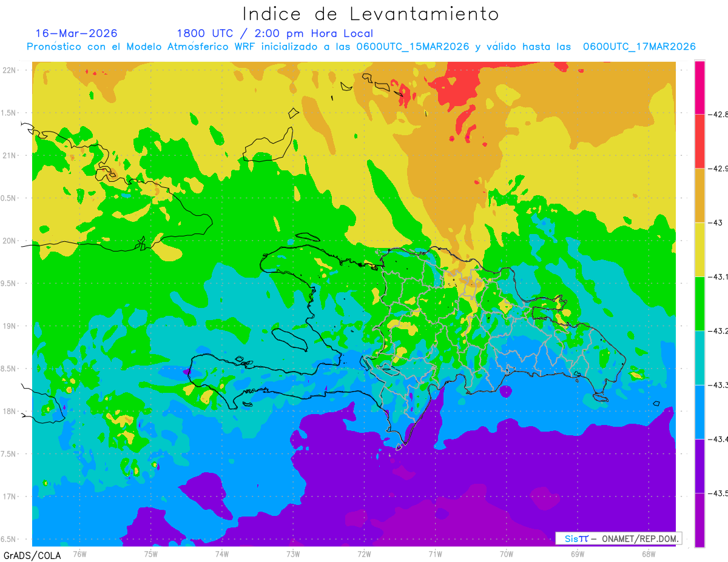
Task: Select the yellow legend color band
Action: tap(699, 249)
